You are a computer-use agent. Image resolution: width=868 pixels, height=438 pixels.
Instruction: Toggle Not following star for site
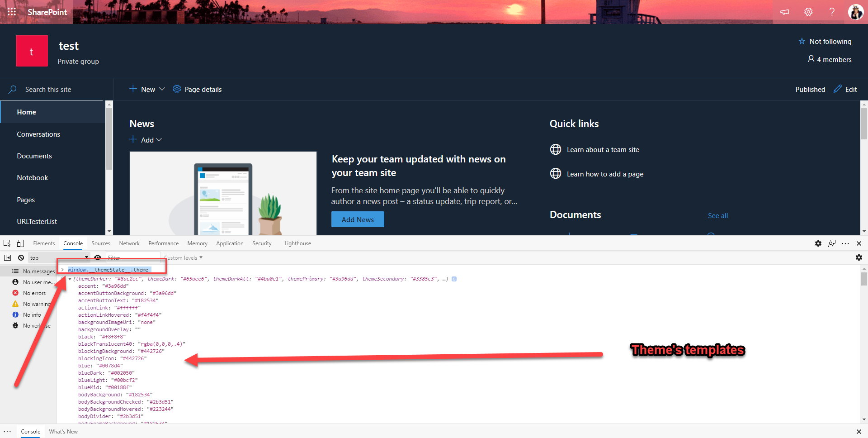pyautogui.click(x=802, y=41)
